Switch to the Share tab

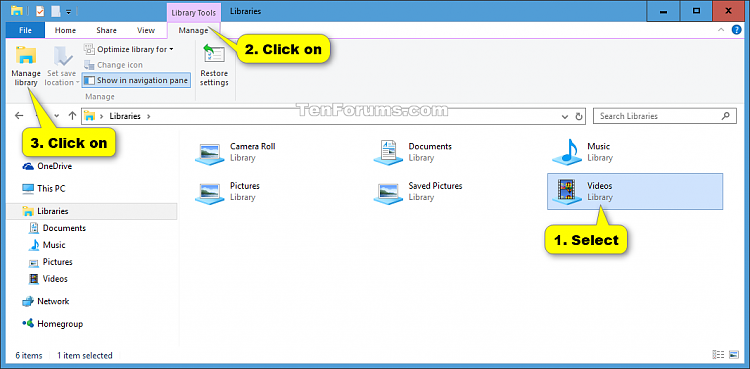[106, 30]
